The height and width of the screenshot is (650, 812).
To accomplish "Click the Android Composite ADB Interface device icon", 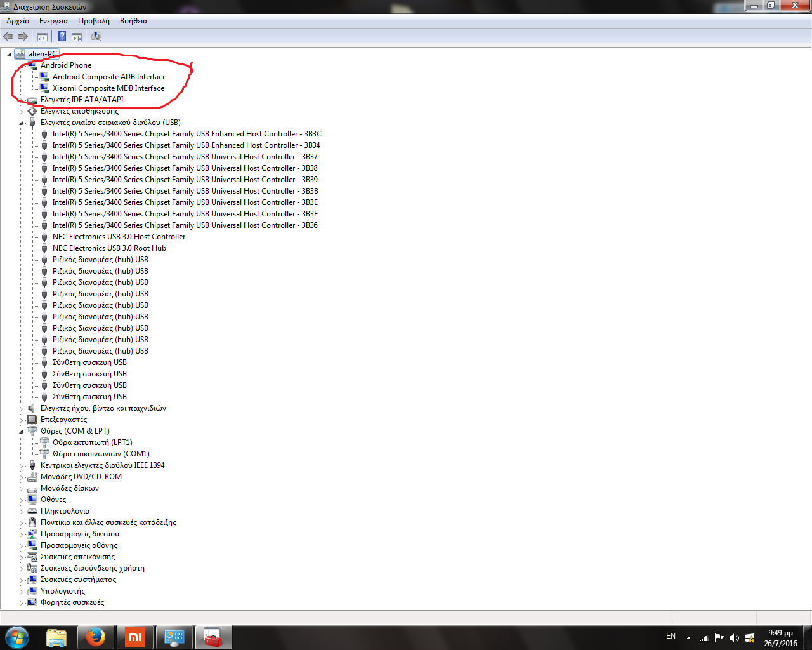I will [44, 77].
